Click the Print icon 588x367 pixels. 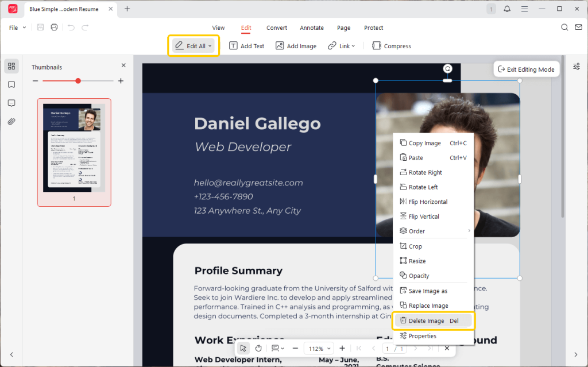click(53, 27)
